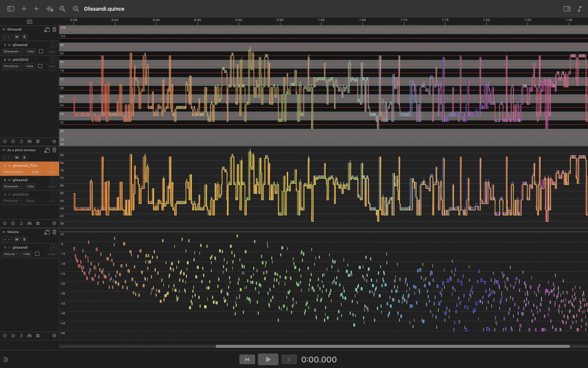588x368 pixels.
Task: Delete the Glissandi group with trash icon
Action: [x=54, y=29]
